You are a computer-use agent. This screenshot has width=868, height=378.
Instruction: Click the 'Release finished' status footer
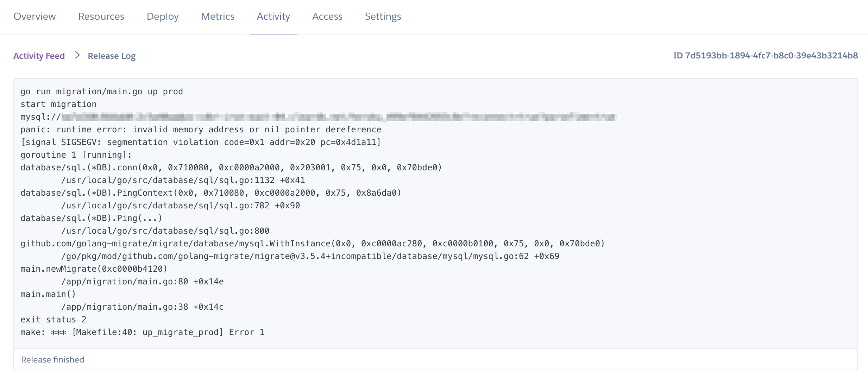(x=53, y=360)
